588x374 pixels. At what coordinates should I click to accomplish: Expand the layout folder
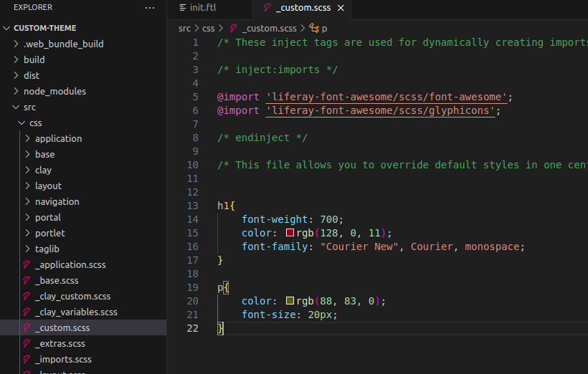point(27,186)
